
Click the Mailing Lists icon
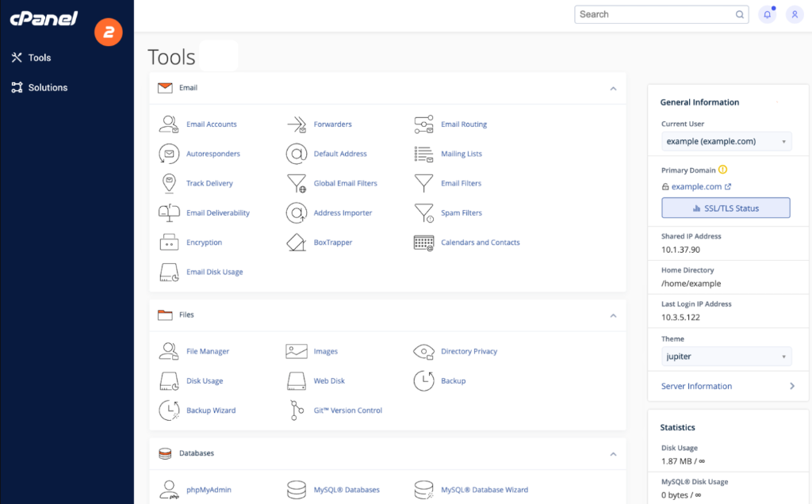pyautogui.click(x=423, y=154)
